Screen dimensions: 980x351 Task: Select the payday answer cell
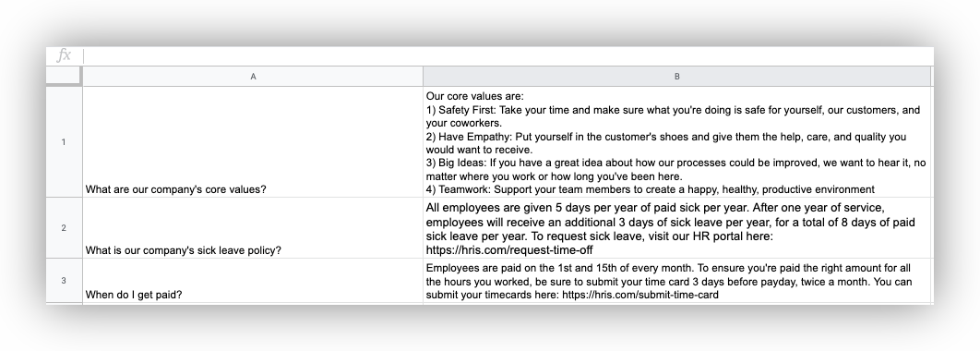677,280
